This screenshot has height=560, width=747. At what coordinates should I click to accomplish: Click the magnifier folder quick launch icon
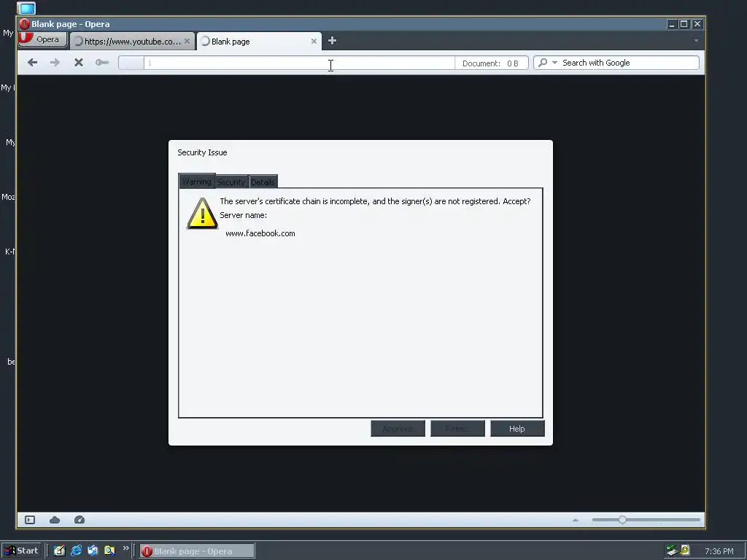pos(109,551)
